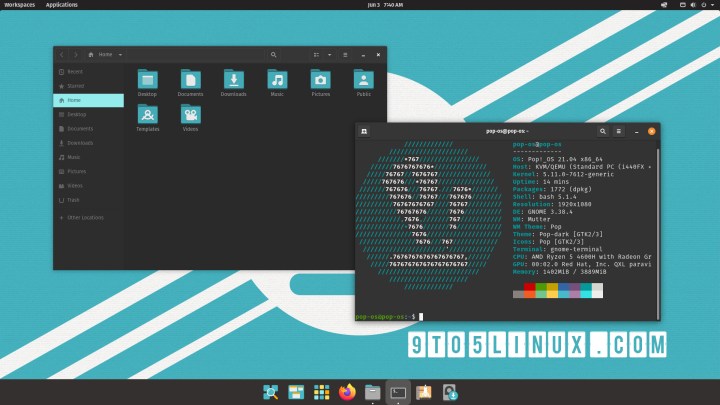Viewport: 720px width, 405px height.
Task: Open the Desktop folder in Home
Action: tap(147, 80)
